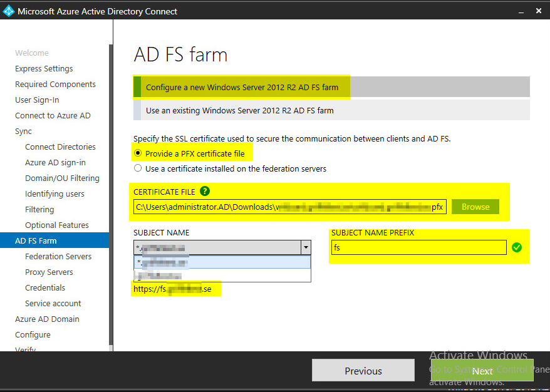Click the Previous button
This screenshot has height=392, width=550.
pyautogui.click(x=363, y=371)
